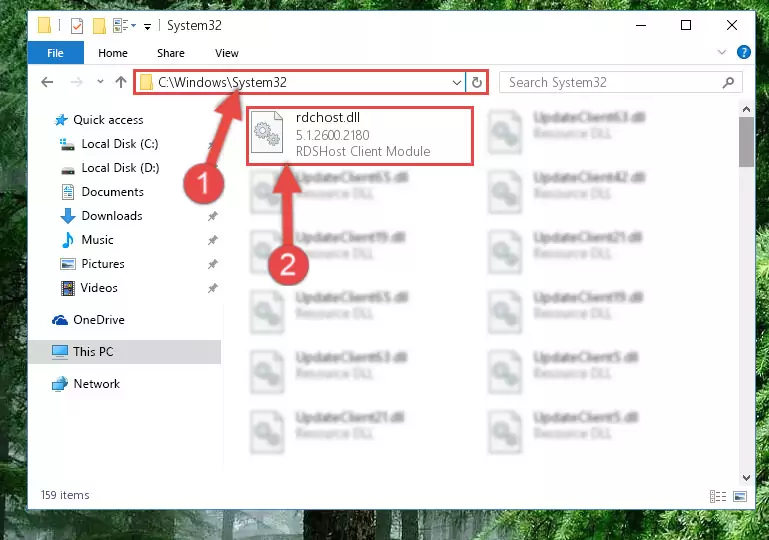
Task: Go up one folder level
Action: coord(121,82)
